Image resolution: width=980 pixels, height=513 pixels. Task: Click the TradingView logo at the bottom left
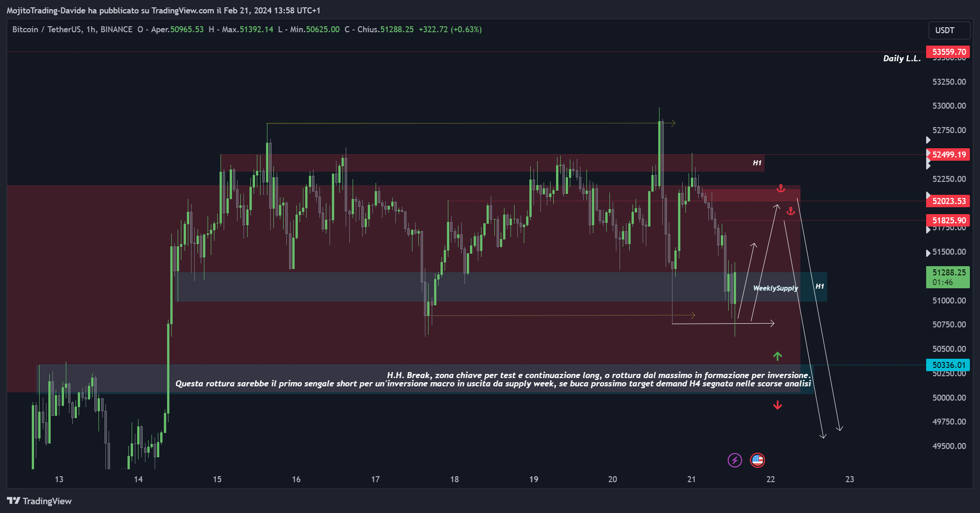click(40, 501)
